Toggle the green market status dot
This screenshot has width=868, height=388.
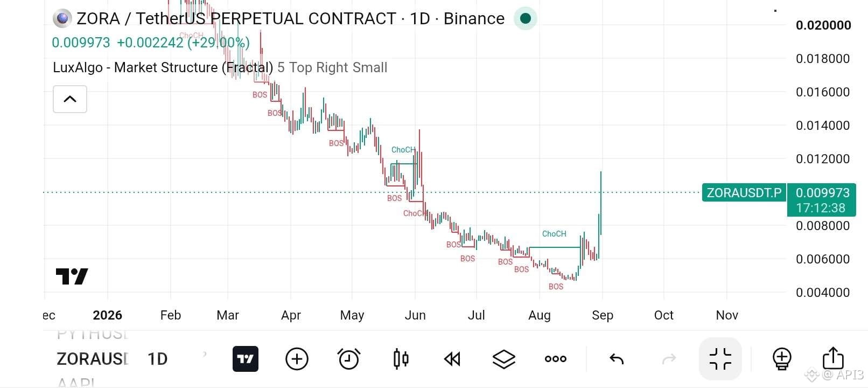coord(526,19)
